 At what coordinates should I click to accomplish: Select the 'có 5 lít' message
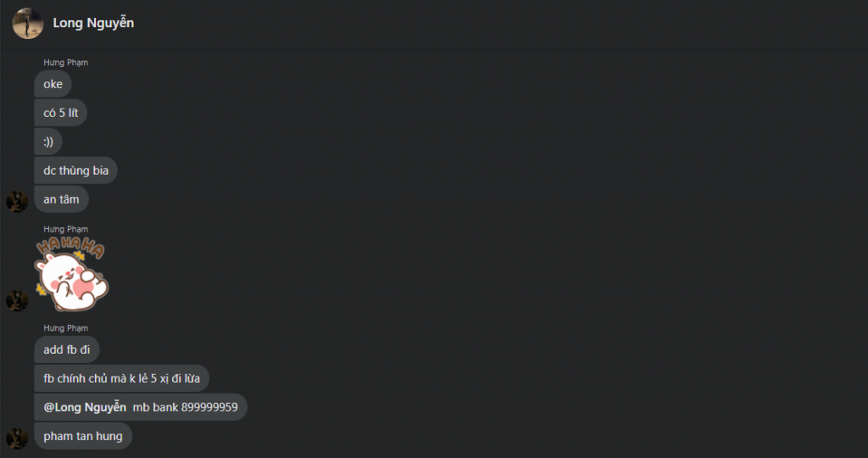(60, 113)
